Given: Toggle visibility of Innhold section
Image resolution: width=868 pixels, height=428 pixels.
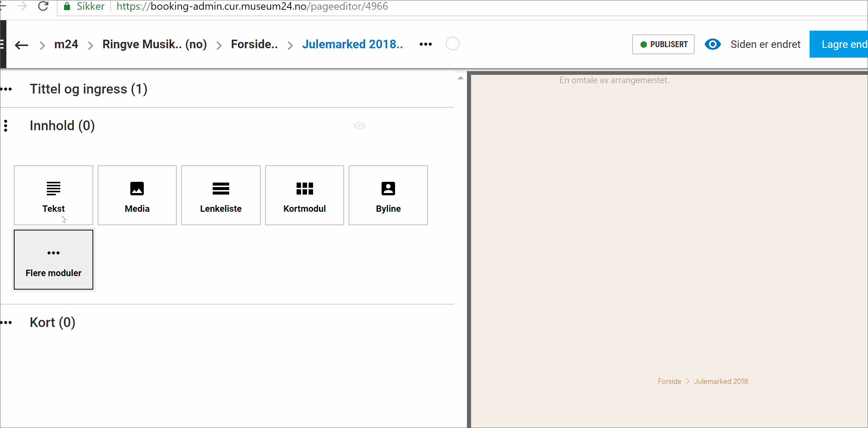Looking at the screenshot, I should pos(359,126).
